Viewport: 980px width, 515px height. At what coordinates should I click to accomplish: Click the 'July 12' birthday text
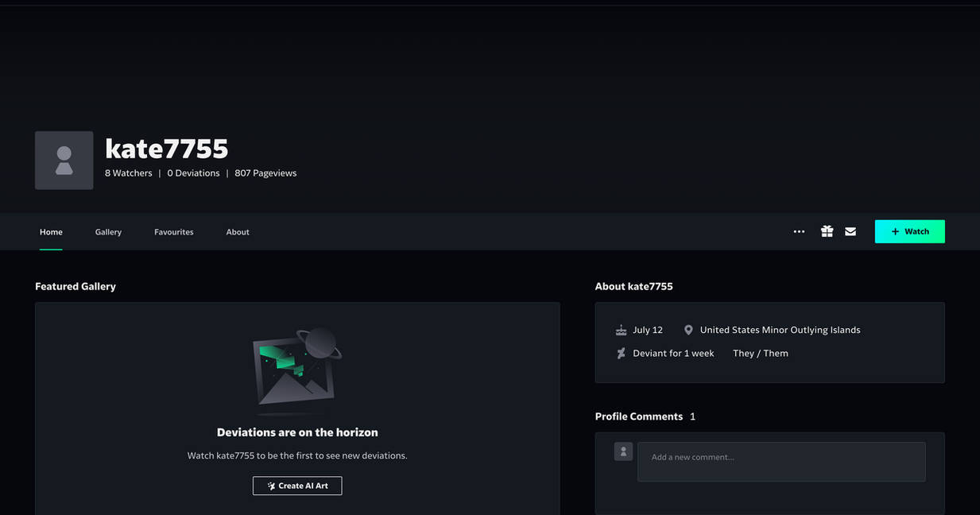pos(648,330)
